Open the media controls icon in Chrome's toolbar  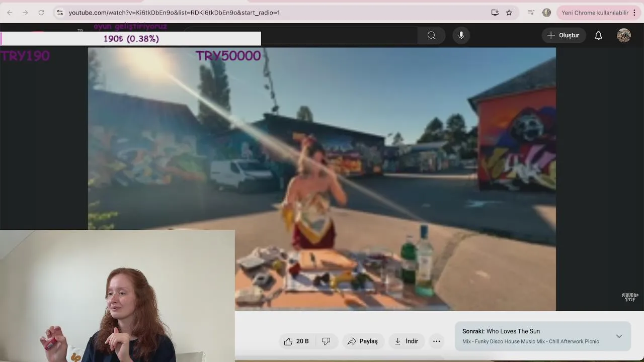pyautogui.click(x=531, y=13)
